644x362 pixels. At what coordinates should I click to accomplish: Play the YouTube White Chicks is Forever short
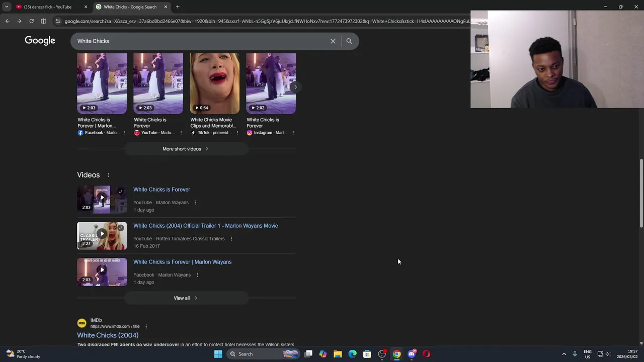click(x=158, y=83)
